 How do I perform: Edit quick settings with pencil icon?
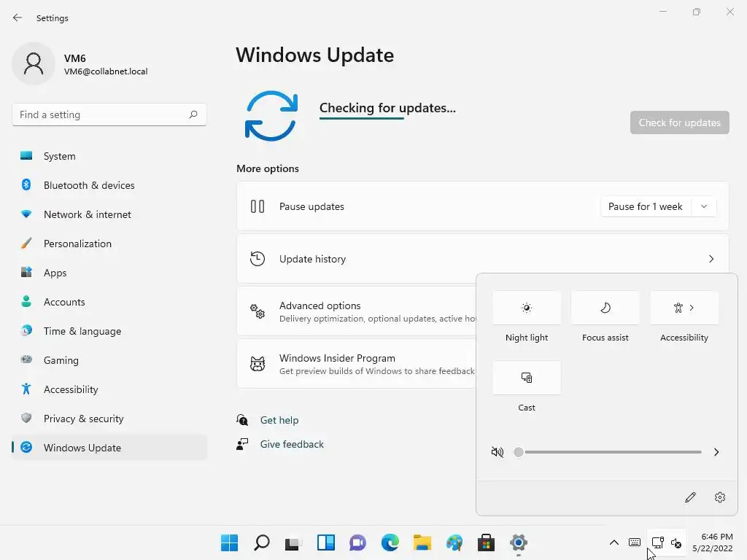pyautogui.click(x=690, y=497)
